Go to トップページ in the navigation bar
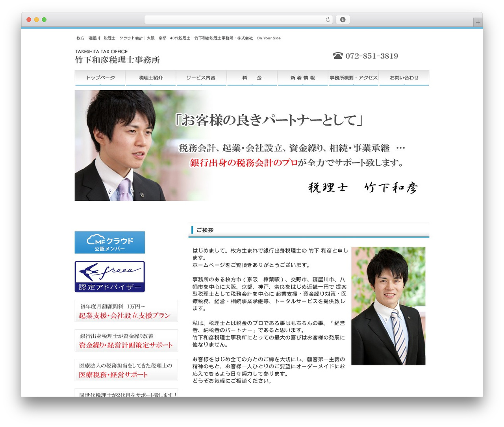Screen dimensions: 504x427 point(100,78)
